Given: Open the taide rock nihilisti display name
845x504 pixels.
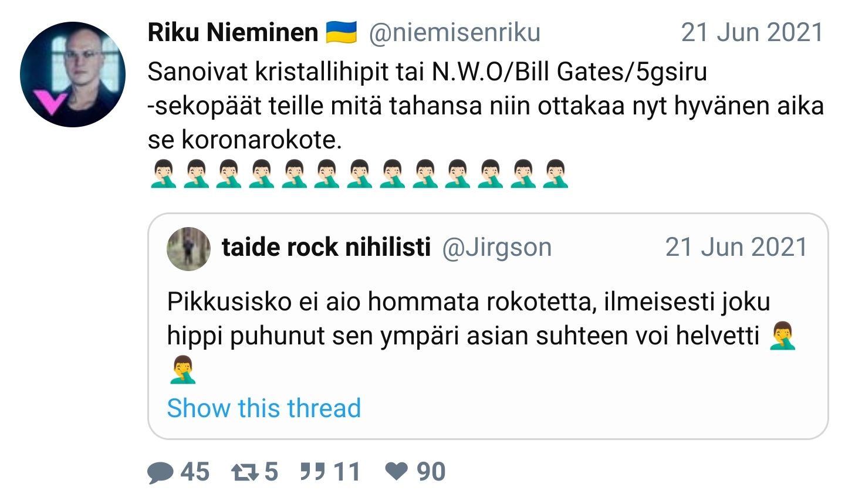Looking at the screenshot, I should [x=326, y=248].
